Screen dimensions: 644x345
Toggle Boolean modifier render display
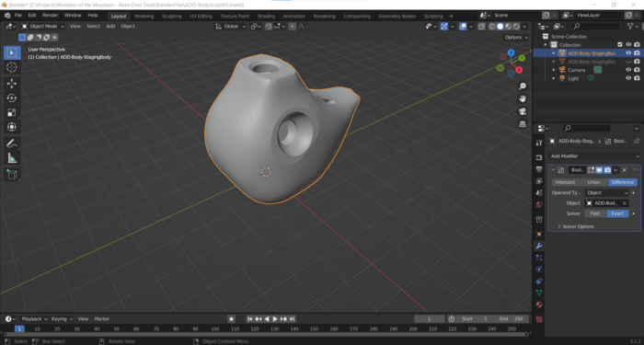coord(607,170)
